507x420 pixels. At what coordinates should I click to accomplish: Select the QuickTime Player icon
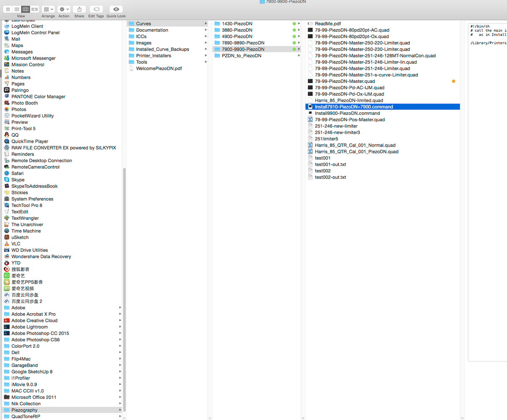pyautogui.click(x=7, y=142)
